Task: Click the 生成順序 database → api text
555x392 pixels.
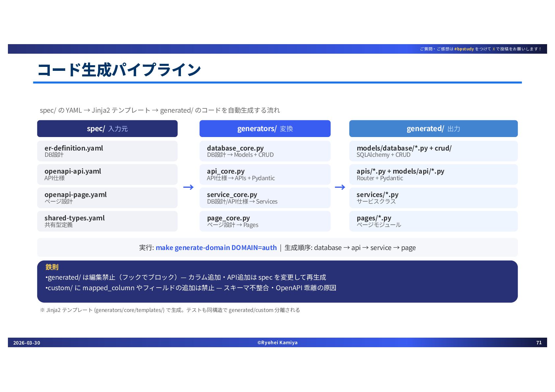Action: (x=350, y=248)
